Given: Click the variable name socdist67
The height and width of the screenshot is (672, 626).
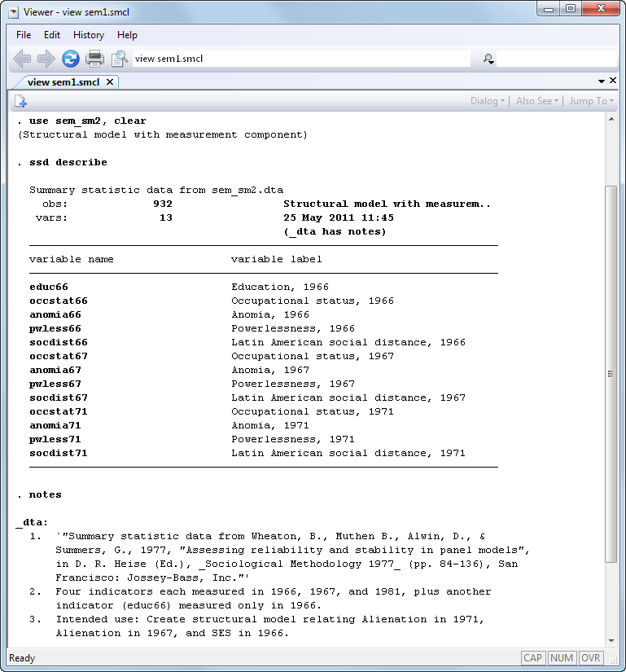Looking at the screenshot, I should (59, 397).
